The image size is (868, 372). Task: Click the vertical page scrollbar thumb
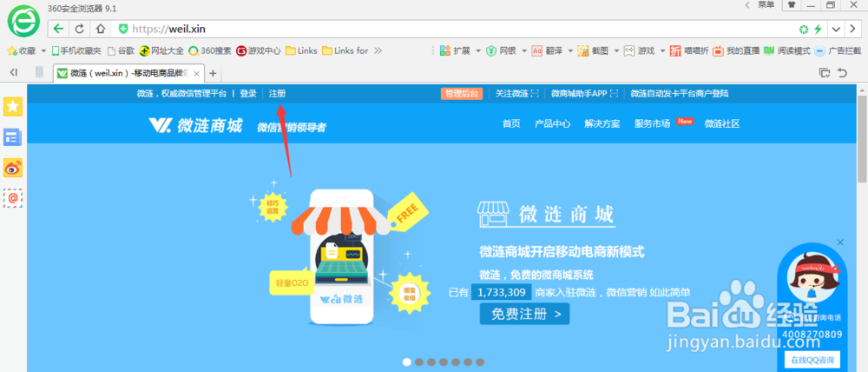point(862,138)
